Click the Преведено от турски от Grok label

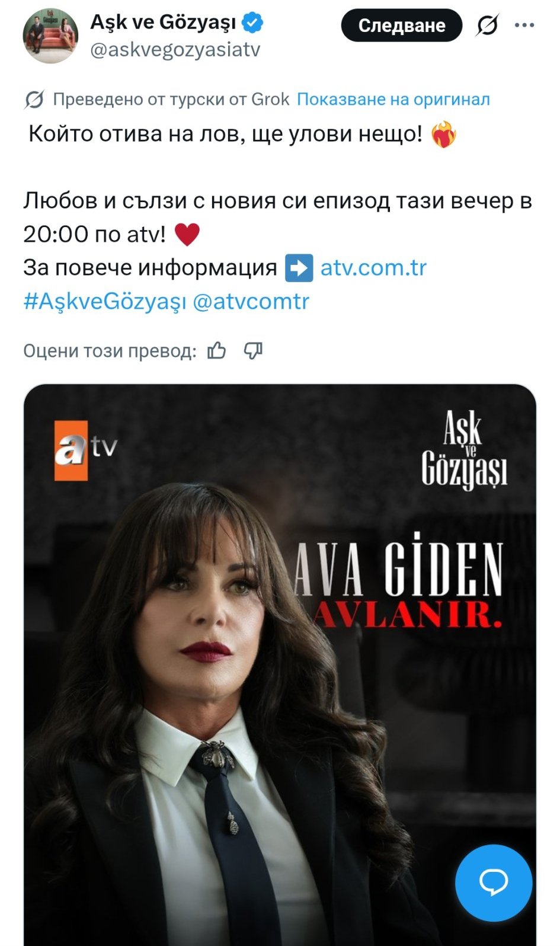(x=171, y=99)
